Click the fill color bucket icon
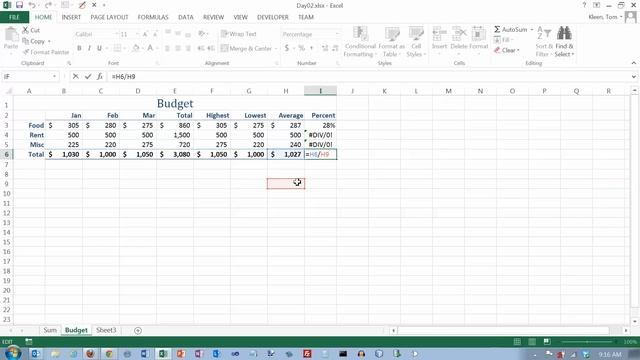 click(x=136, y=48)
